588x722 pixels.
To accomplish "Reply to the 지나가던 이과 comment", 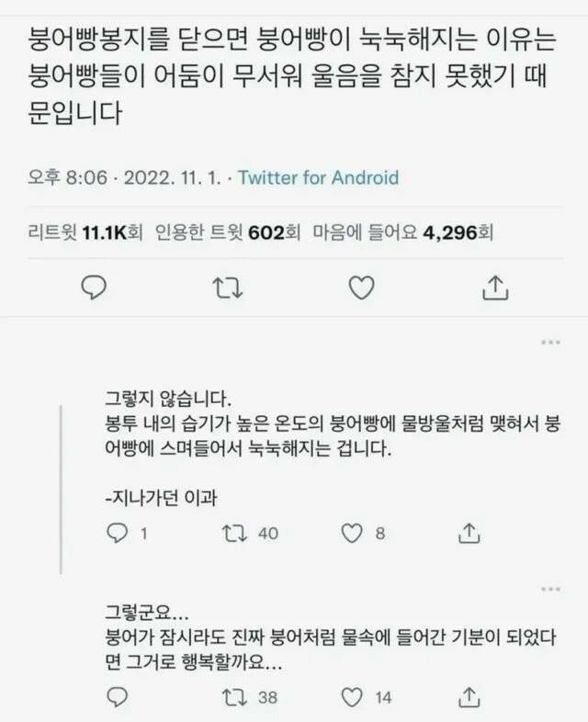I will click(117, 533).
